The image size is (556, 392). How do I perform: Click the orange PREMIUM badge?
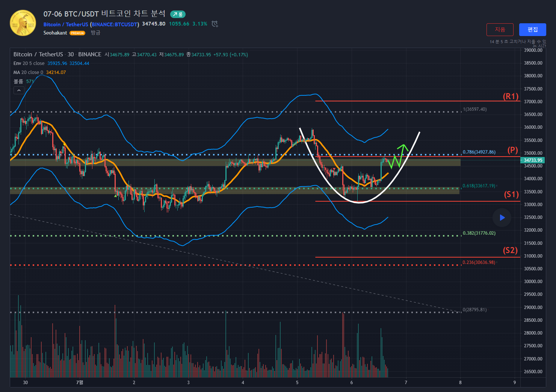77,33
